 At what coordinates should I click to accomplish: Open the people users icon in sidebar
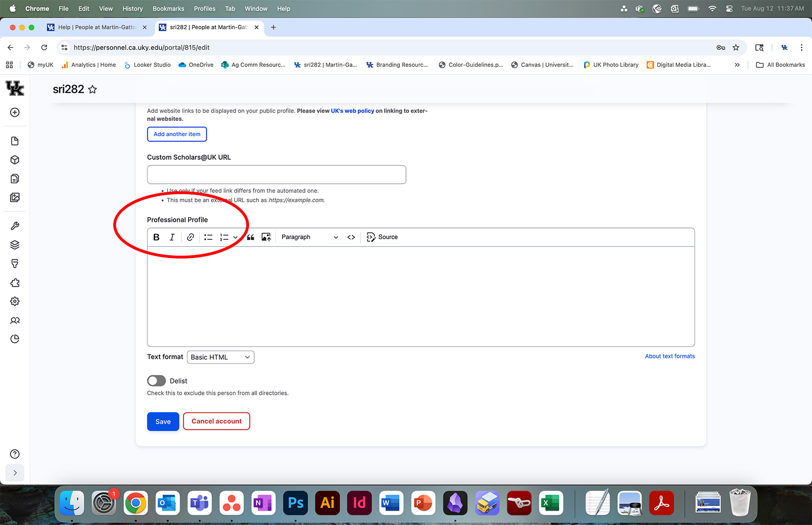[x=15, y=321]
